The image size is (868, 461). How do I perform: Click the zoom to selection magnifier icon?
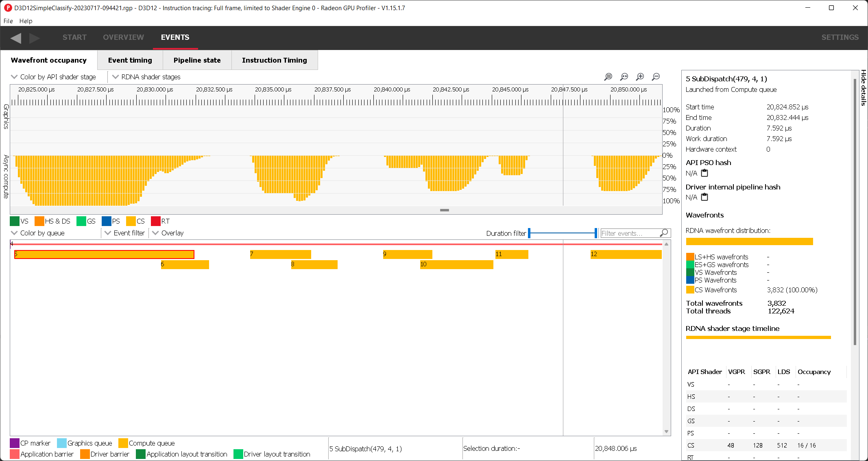click(608, 77)
